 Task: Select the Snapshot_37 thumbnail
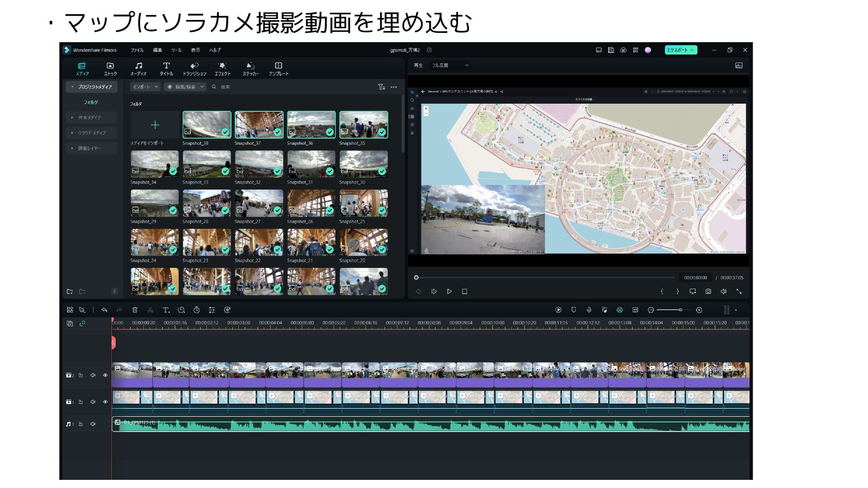tap(259, 125)
